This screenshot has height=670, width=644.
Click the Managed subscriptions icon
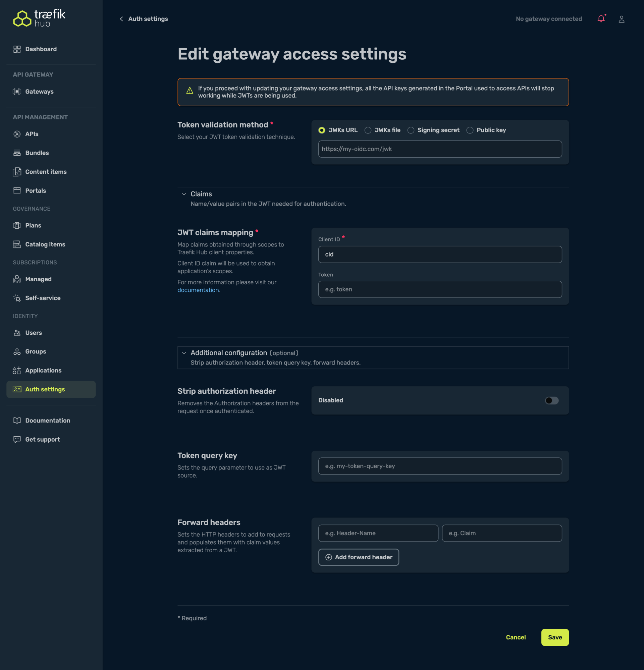17,279
